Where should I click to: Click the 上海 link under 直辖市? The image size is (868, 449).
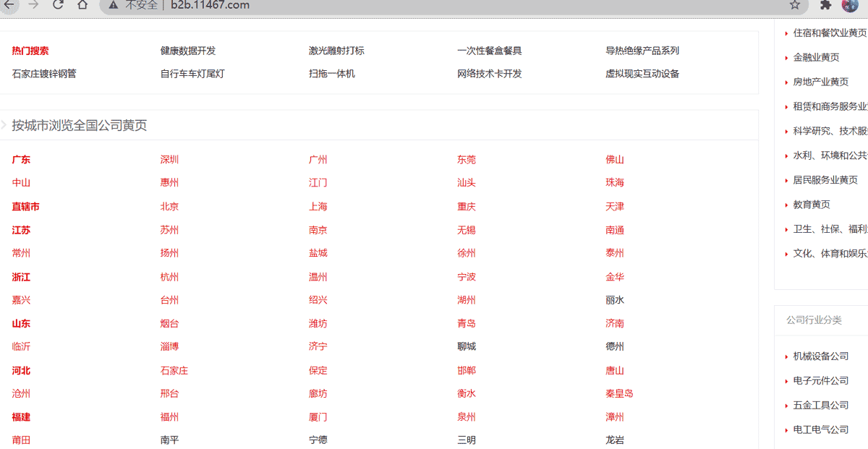318,206
